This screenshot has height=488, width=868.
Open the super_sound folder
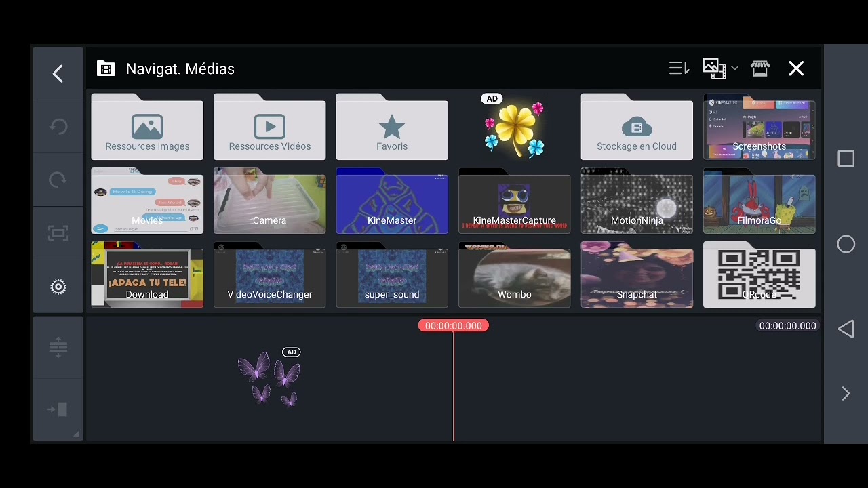click(392, 275)
